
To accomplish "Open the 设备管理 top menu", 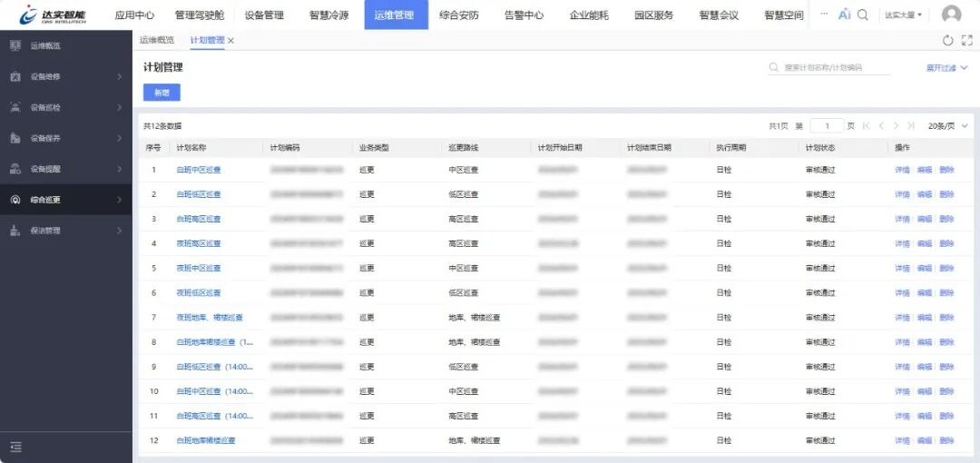I will (264, 15).
